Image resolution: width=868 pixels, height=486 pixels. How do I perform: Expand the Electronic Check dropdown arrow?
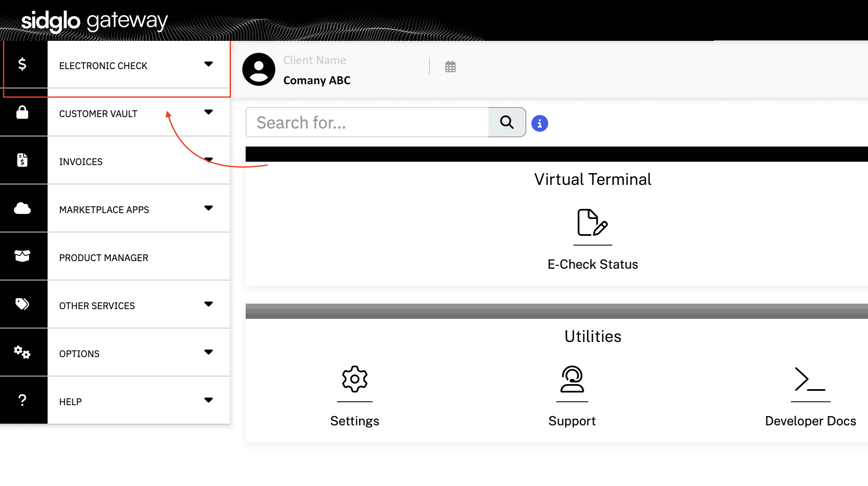pyautogui.click(x=208, y=64)
